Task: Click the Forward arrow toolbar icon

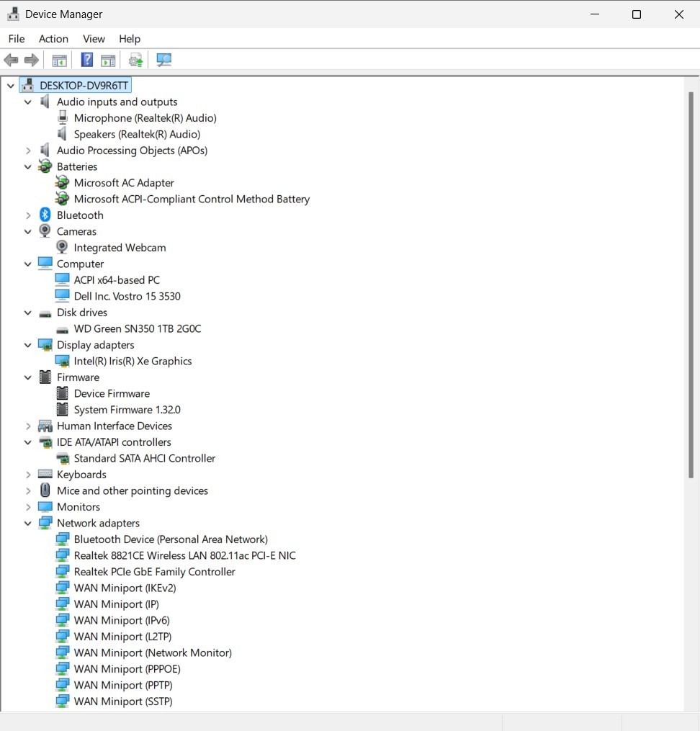Action: pyautogui.click(x=31, y=60)
